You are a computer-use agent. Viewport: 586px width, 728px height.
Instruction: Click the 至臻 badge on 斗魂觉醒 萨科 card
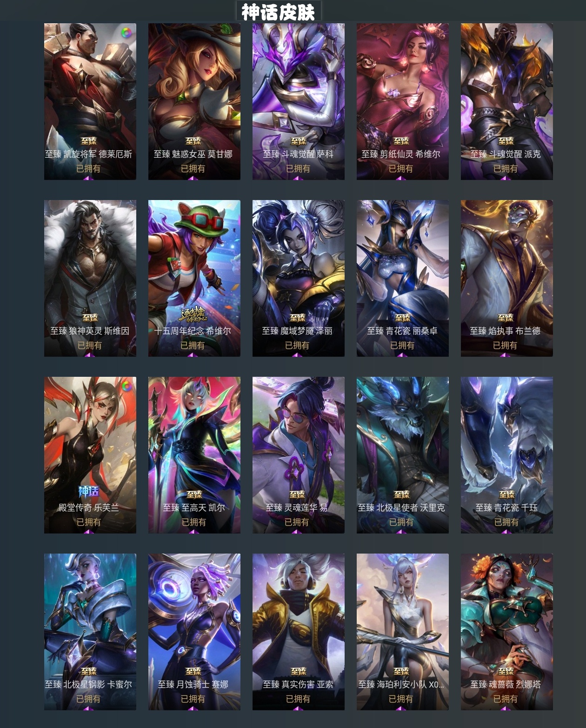299,140
